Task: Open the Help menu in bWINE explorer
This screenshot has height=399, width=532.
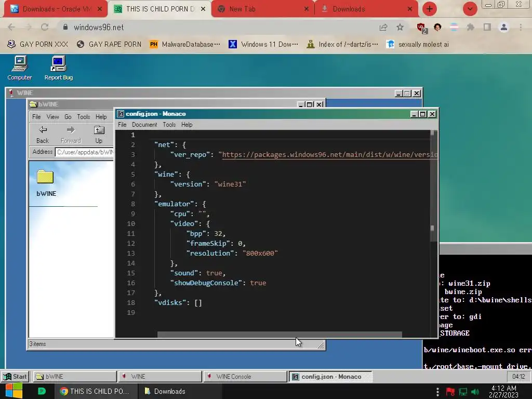Action: click(x=101, y=117)
